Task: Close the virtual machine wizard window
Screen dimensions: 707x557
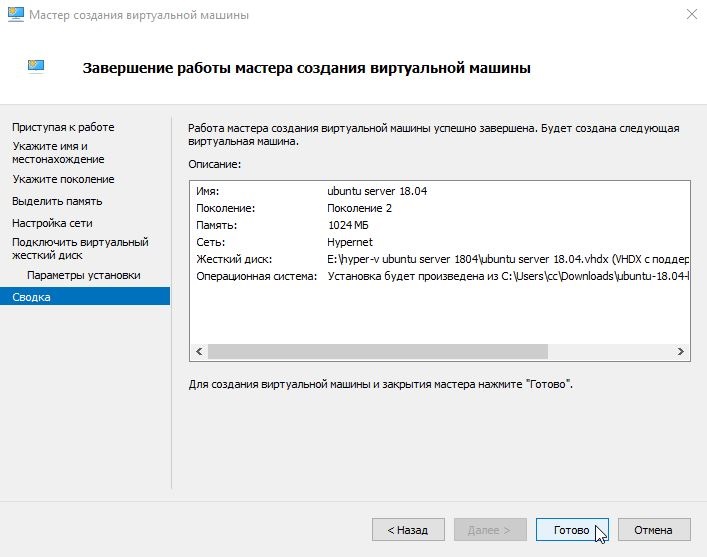Action: (x=692, y=14)
